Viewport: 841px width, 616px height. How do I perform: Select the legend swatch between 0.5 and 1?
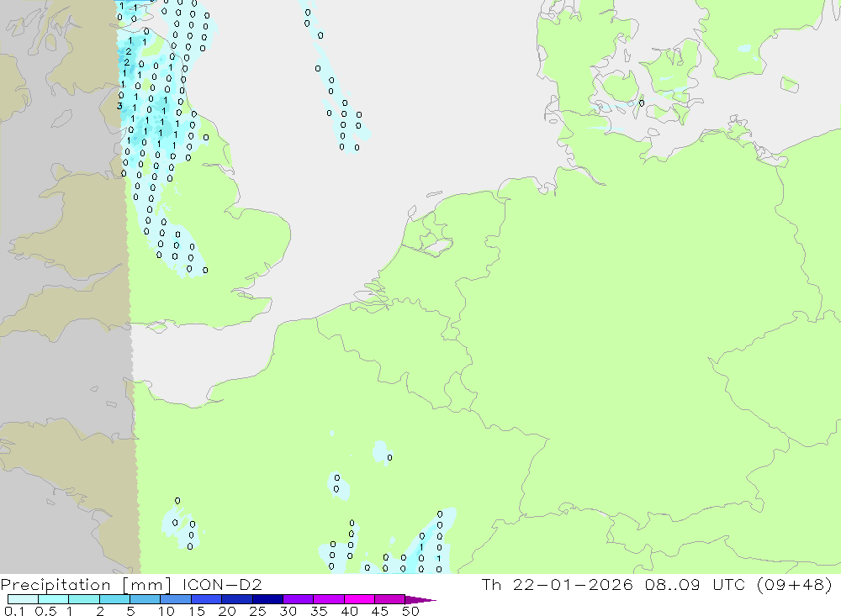54,599
